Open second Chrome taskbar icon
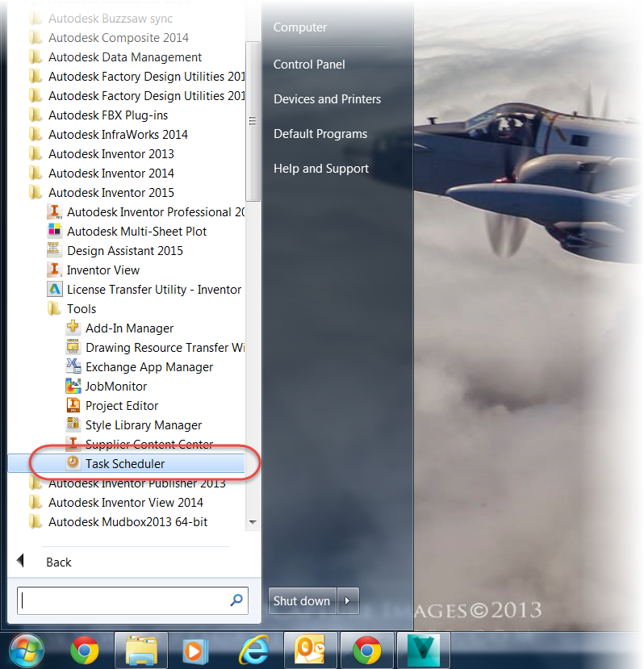Viewport: 644px width, 669px height. point(366,650)
